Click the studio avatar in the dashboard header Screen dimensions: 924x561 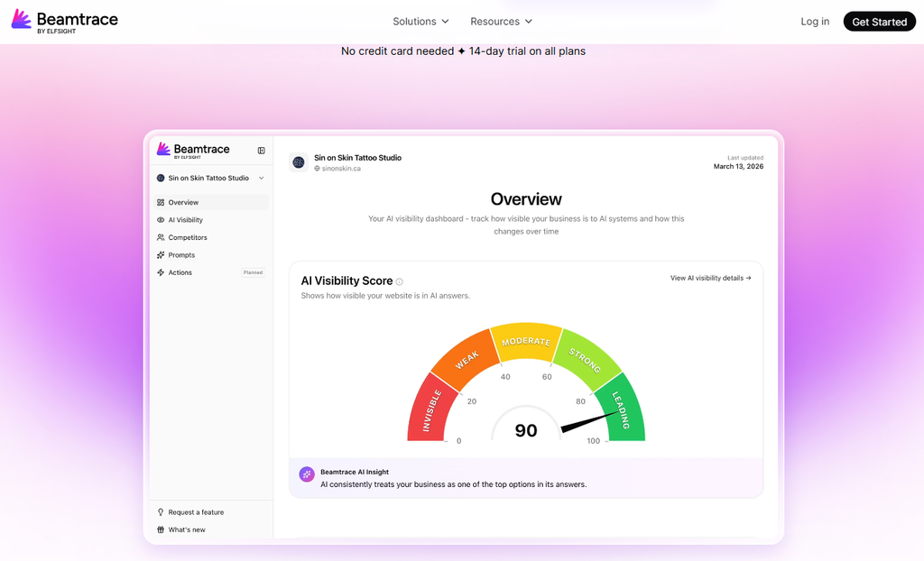[x=299, y=162]
